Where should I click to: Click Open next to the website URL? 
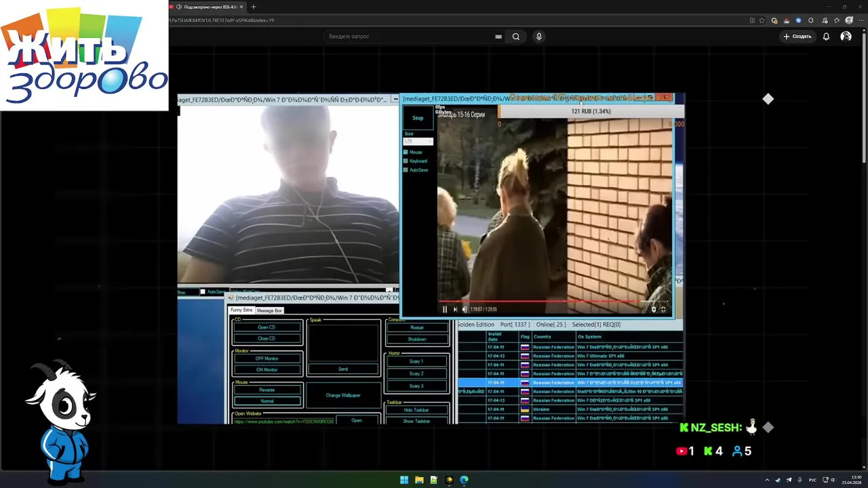tap(357, 420)
